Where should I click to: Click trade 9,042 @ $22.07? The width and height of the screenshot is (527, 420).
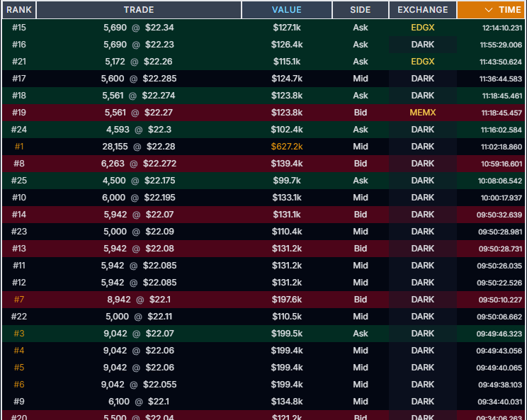tap(139, 334)
